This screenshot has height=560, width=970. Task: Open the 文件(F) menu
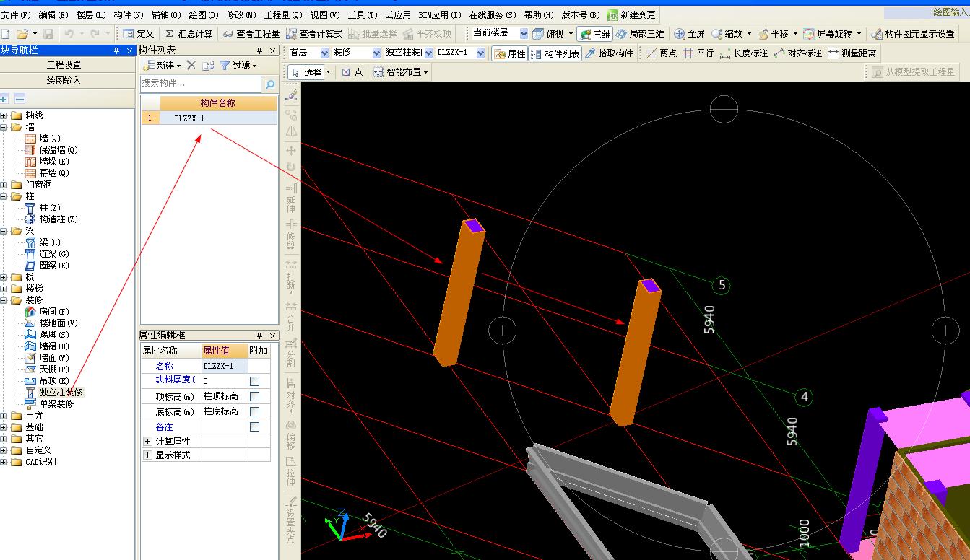point(15,14)
